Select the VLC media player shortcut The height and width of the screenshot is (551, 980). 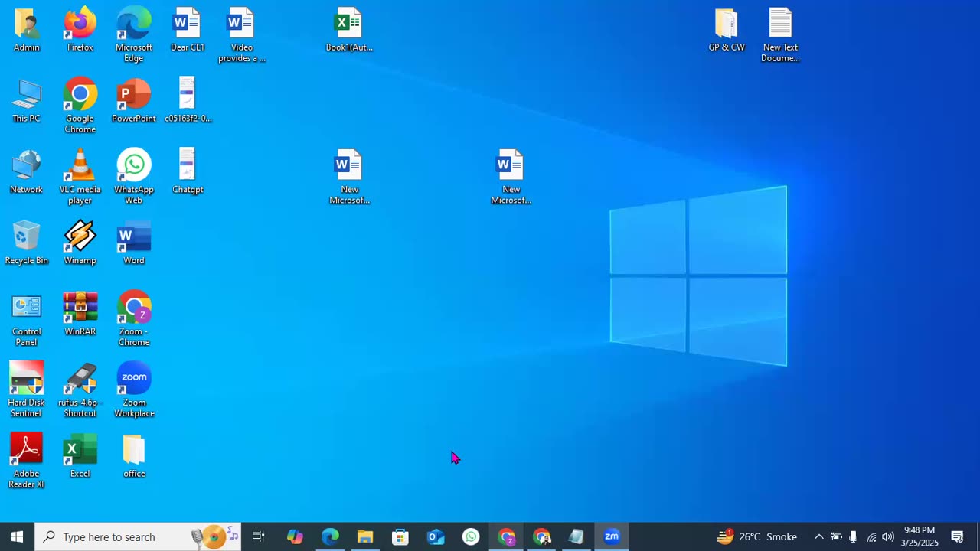(x=80, y=177)
